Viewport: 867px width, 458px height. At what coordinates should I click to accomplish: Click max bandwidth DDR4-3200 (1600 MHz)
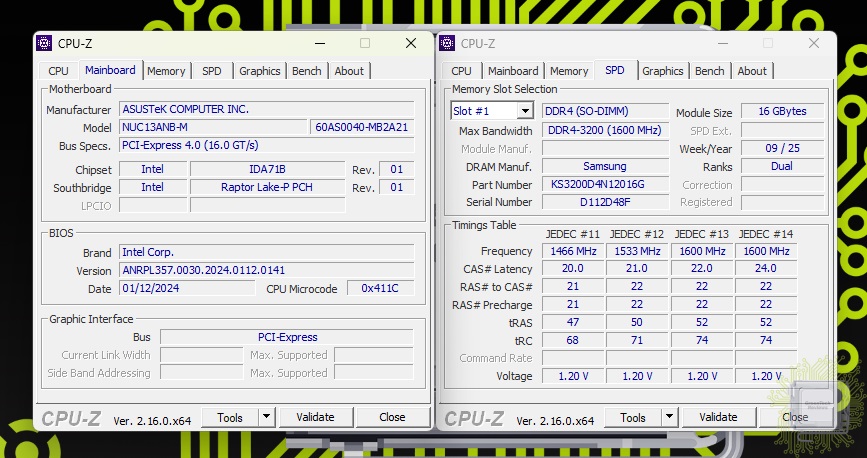[605, 131]
